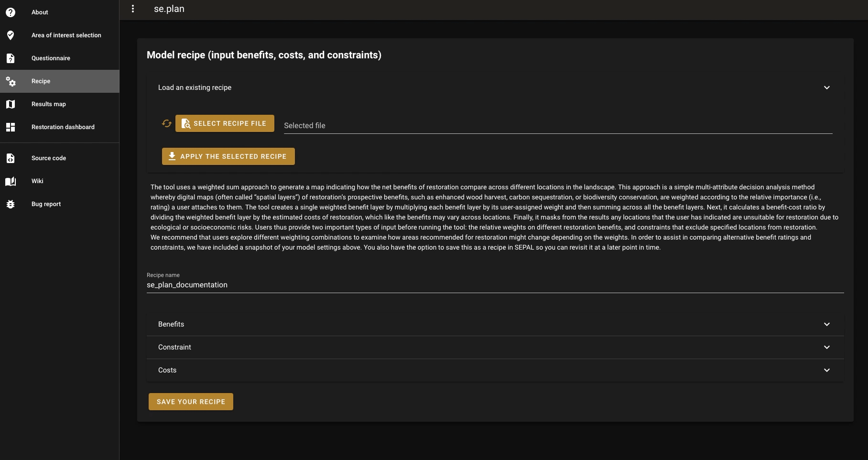868x460 pixels.
Task: Go to Area of interest selection
Action: coord(60,35)
